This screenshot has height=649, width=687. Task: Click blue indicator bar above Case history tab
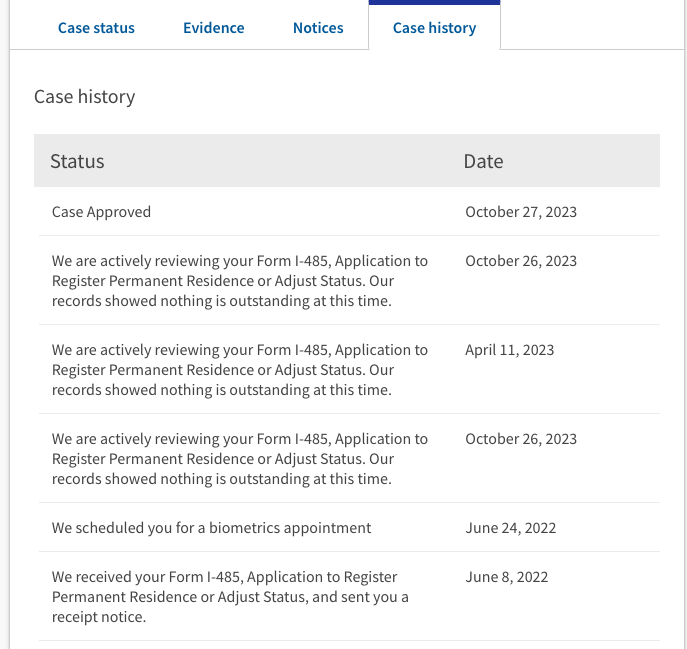(x=434, y=2)
